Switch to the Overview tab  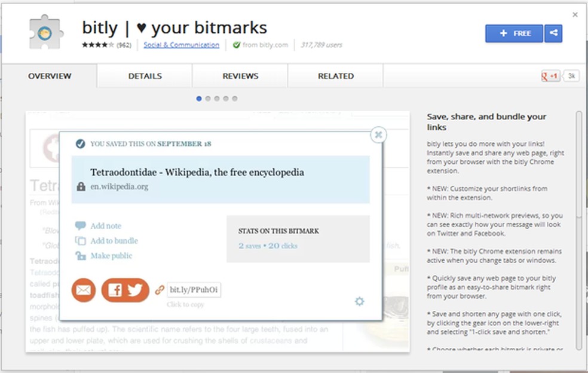tap(50, 76)
